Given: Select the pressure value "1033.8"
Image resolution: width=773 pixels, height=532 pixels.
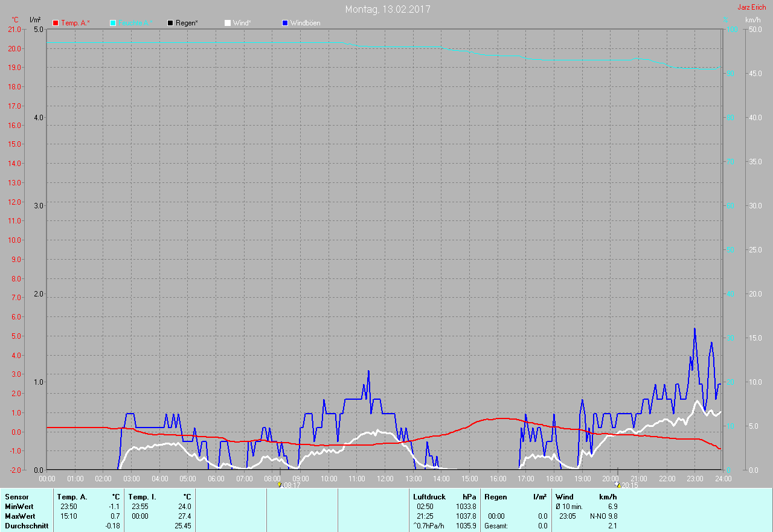Looking at the screenshot, I should [466, 507].
